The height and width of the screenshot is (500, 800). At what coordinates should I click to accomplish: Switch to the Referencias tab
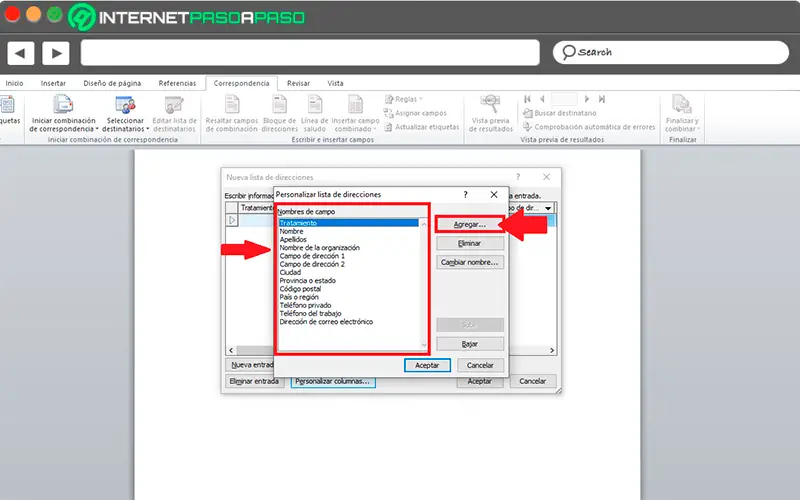pos(177,83)
